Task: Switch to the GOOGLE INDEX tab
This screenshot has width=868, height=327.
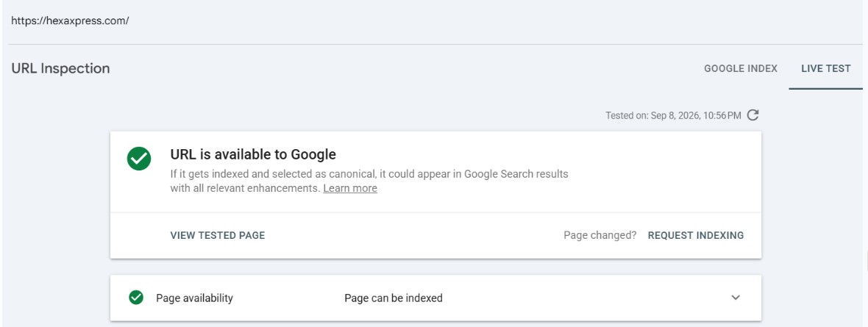Action: tap(741, 68)
